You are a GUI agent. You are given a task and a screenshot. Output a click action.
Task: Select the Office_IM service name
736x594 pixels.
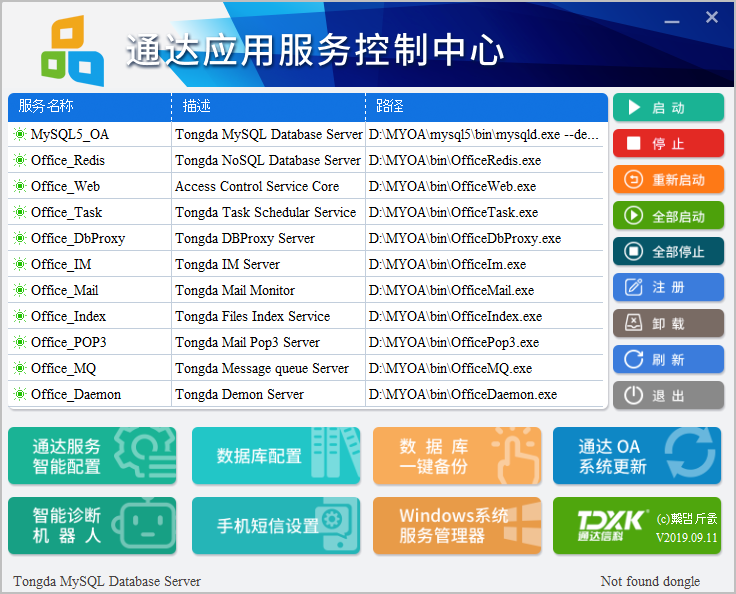pos(61,264)
